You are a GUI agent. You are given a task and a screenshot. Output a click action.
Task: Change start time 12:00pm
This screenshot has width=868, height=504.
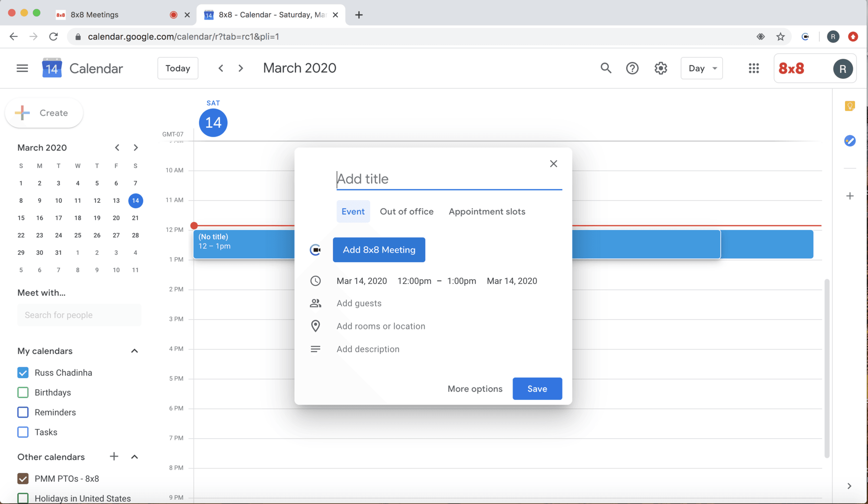click(414, 281)
